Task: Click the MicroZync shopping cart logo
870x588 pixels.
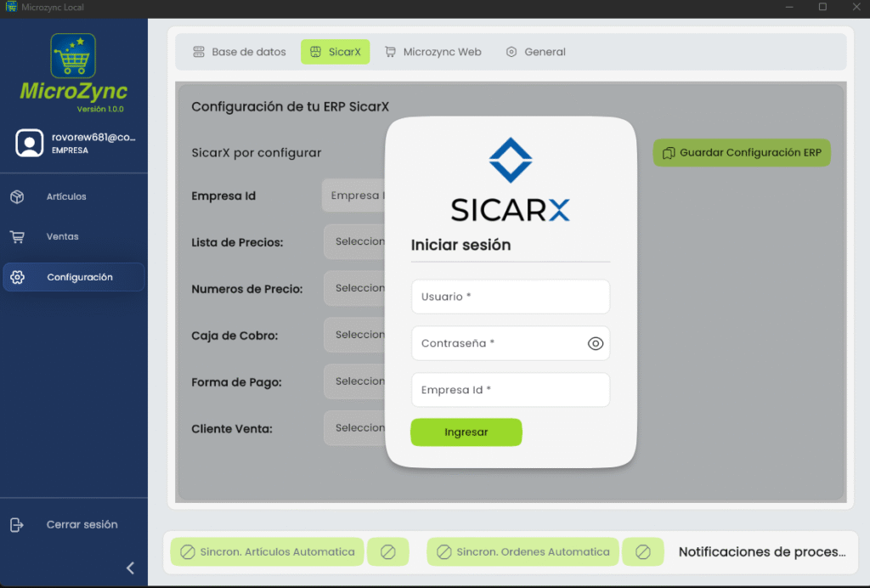Action: pyautogui.click(x=73, y=56)
